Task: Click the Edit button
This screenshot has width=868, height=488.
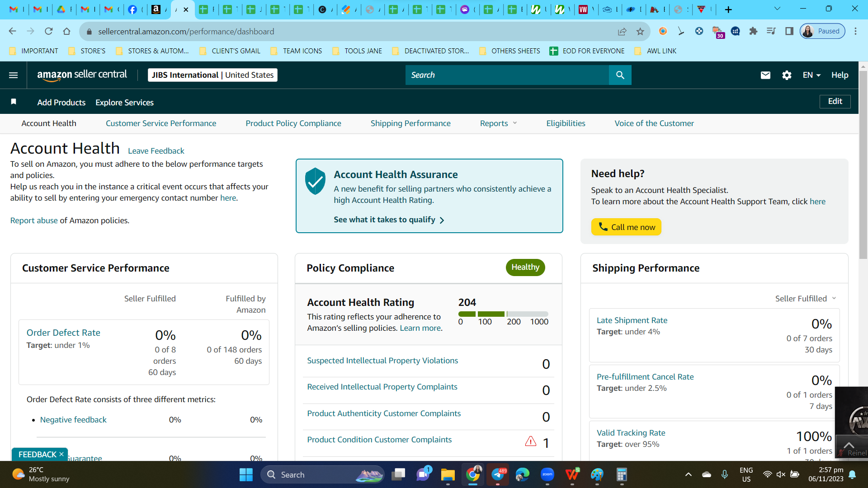Action: coord(835,101)
